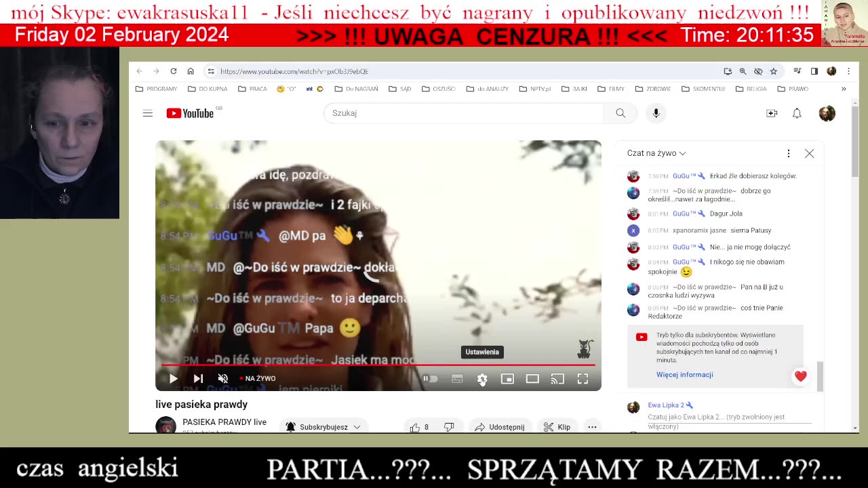Open the browser home page
The width and height of the screenshot is (868, 488).
click(x=191, y=71)
